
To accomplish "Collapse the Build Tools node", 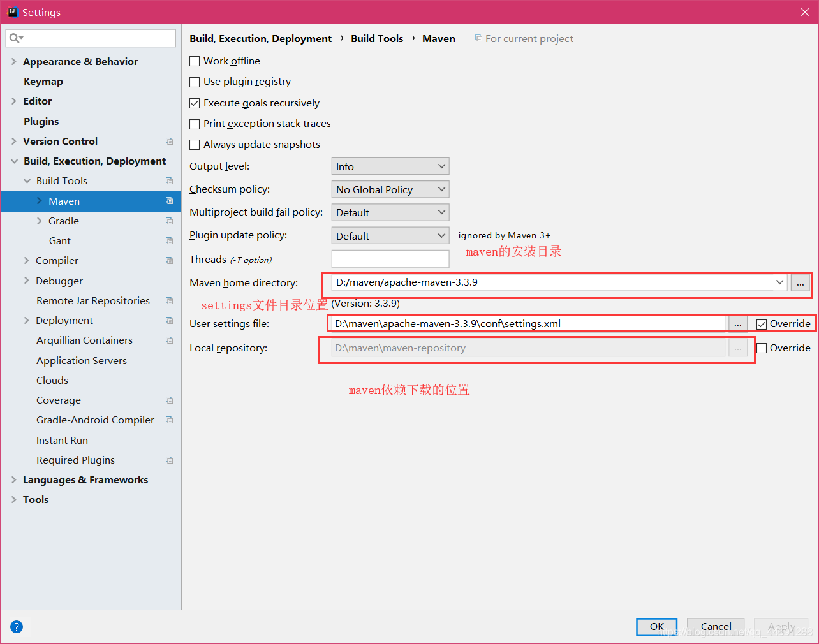I will (27, 181).
